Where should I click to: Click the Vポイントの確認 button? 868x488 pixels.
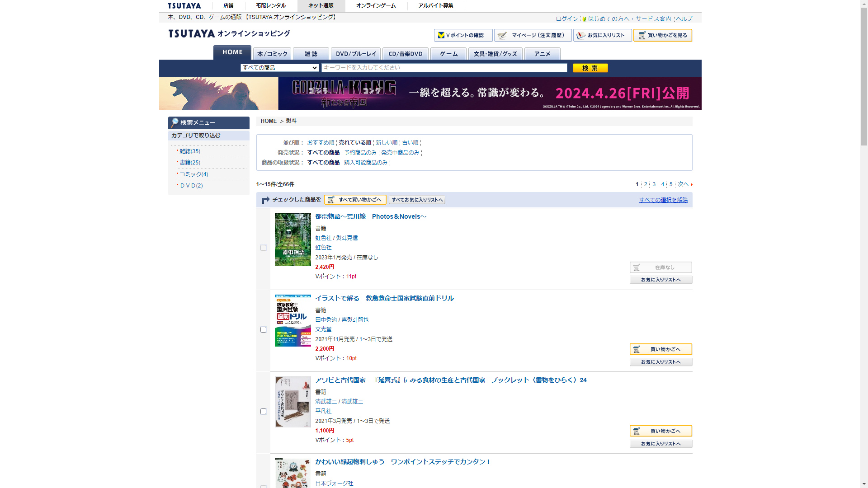463,35
